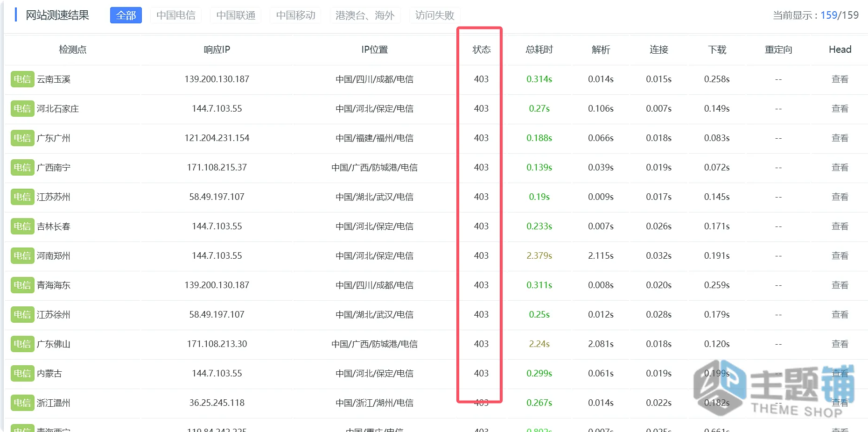Image resolution: width=868 pixels, height=432 pixels.
Task: Click the 网站测速结果 heading
Action: coord(57,15)
